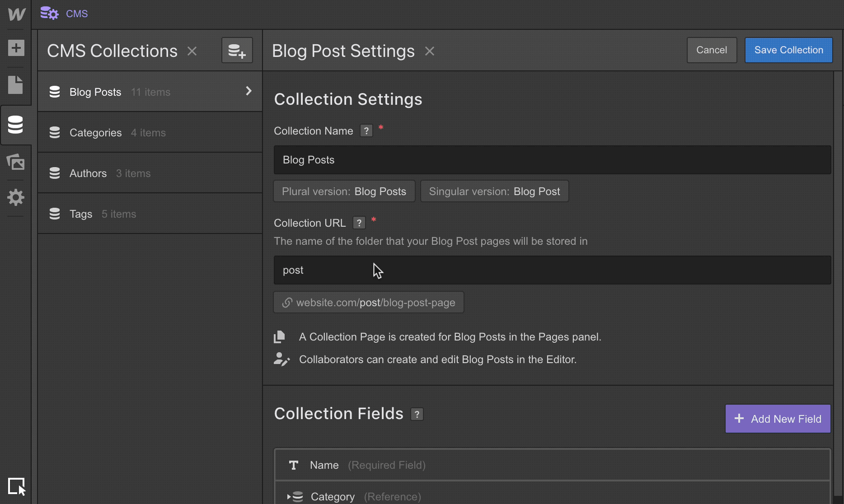
Task: Open Collection Name help question mark
Action: (366, 131)
